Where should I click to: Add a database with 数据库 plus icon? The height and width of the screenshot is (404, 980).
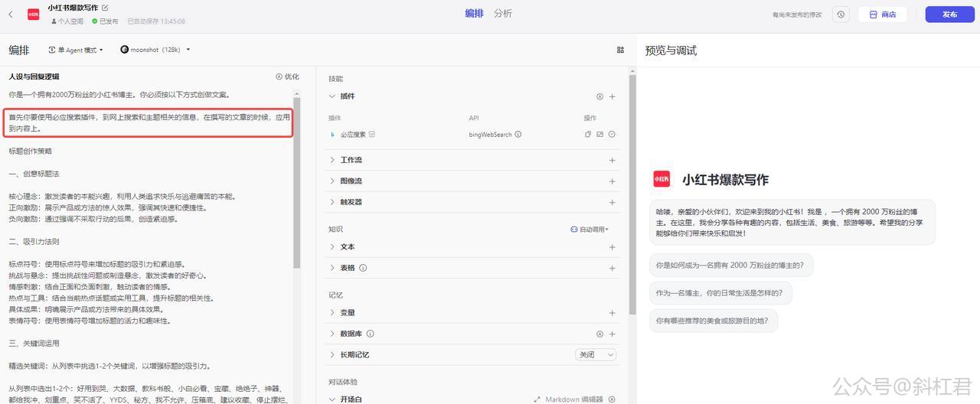point(612,334)
